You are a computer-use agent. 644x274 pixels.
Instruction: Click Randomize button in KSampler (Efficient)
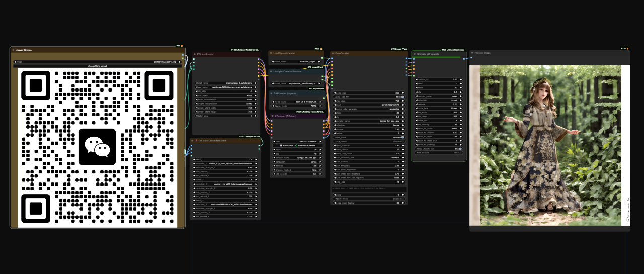(x=297, y=146)
